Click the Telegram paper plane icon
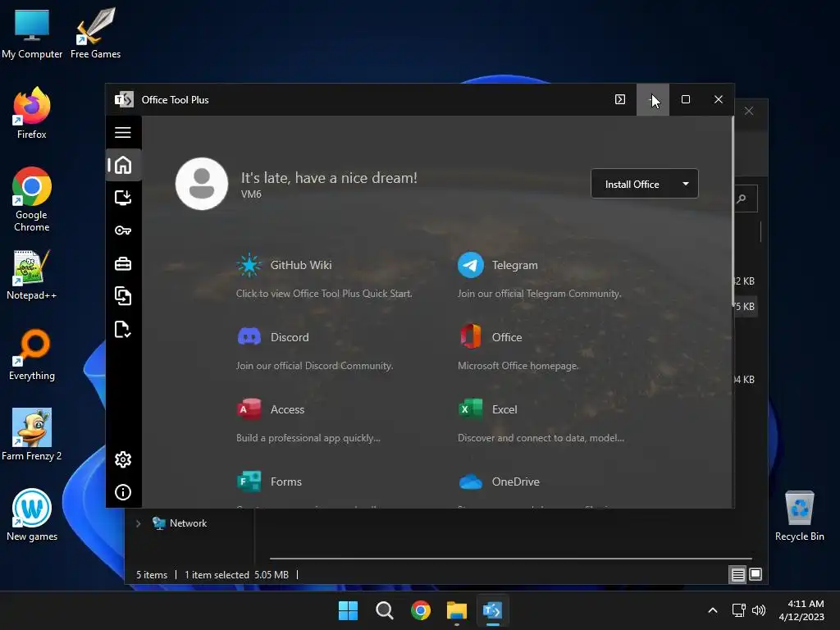 tap(470, 265)
